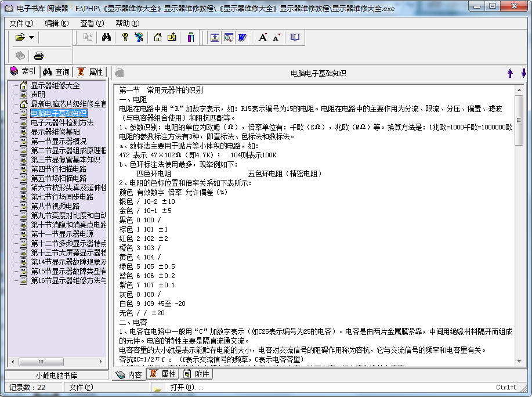Select 第五节场扫描电路 in the index tree
Image resolution: width=532 pixels, height=397 pixels.
[x=59, y=178]
